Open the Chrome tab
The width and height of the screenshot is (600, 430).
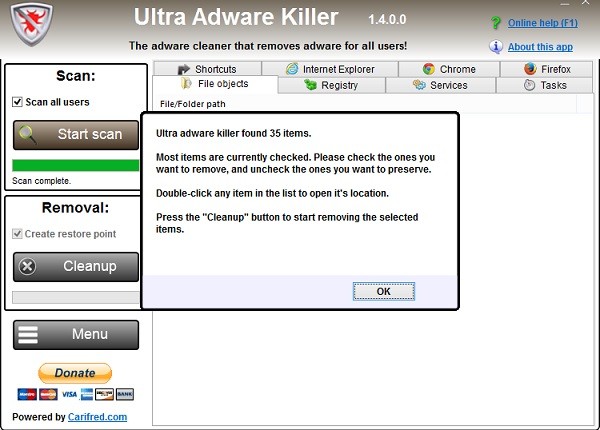449,69
